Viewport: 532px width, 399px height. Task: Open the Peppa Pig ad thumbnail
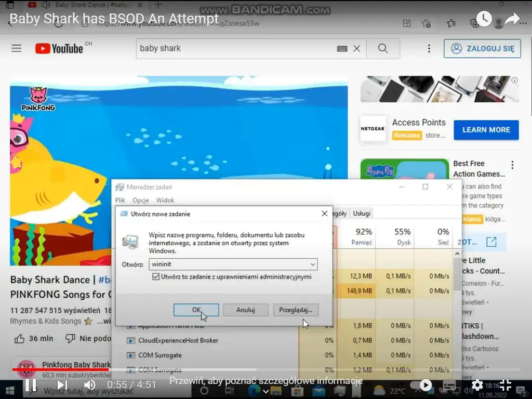coord(404,169)
